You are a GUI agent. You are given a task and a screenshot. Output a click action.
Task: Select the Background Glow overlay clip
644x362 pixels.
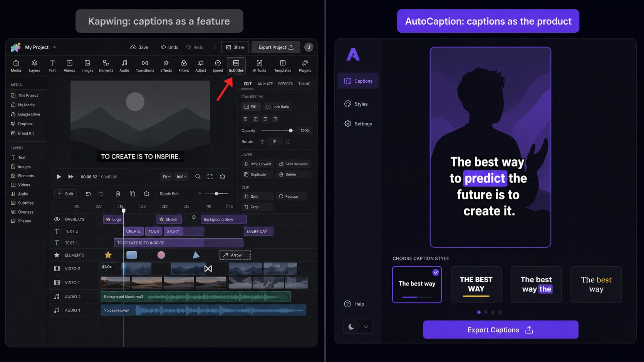point(223,219)
